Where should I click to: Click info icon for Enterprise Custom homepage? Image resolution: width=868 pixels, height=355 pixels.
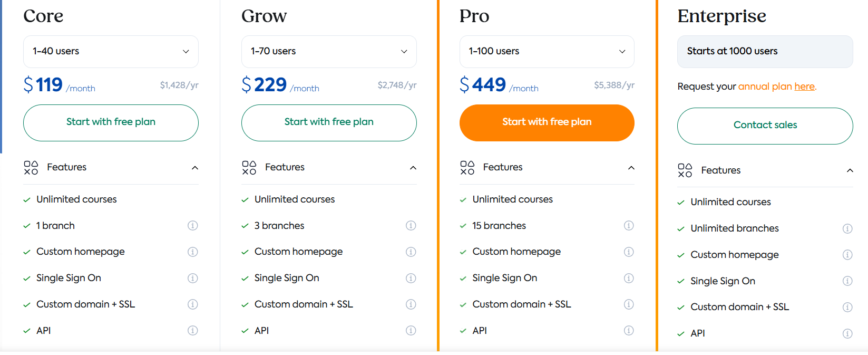847,255
